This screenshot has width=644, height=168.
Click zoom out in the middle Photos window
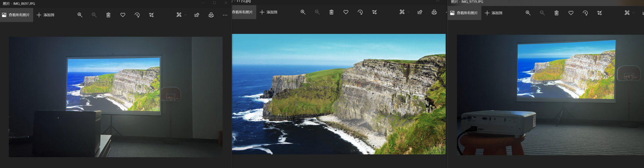[317, 12]
